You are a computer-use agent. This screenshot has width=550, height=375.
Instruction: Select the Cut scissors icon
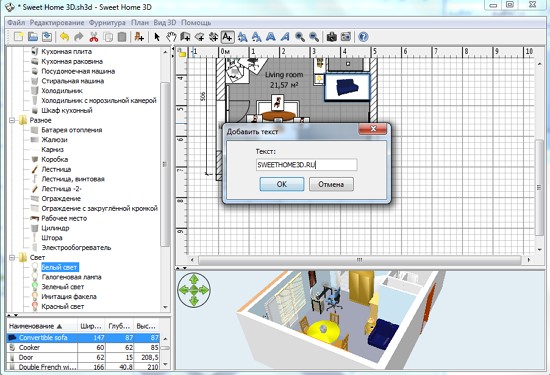click(x=93, y=37)
